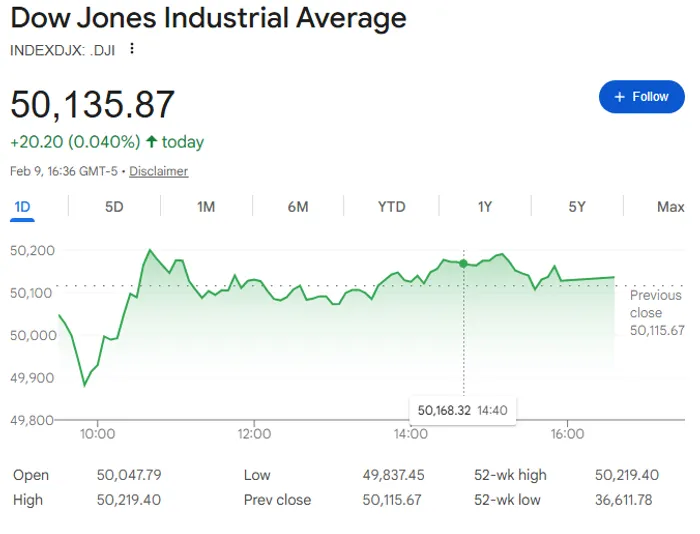Click the green up arrow beside today
The image size is (700, 534).
tap(151, 142)
